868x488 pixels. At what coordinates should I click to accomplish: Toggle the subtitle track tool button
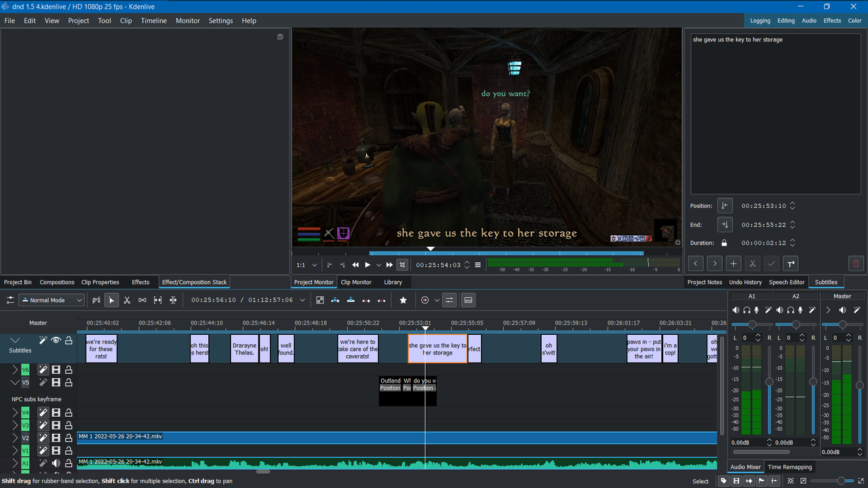tap(468, 300)
